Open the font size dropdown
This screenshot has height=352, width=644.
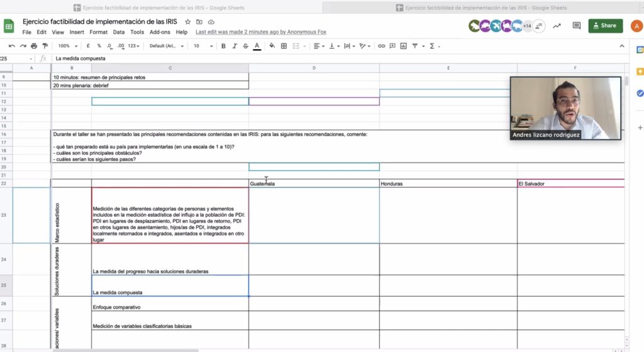(x=203, y=46)
